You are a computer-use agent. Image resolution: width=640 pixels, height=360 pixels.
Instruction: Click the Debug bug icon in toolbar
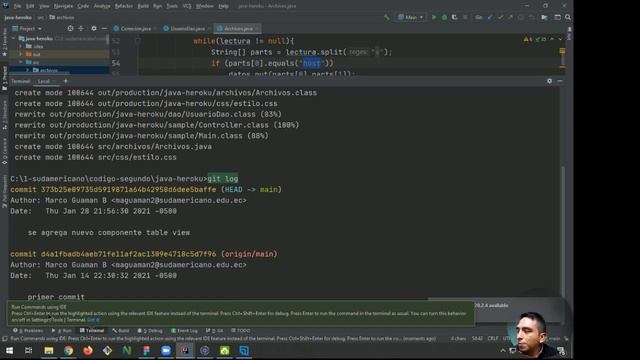coord(444,18)
